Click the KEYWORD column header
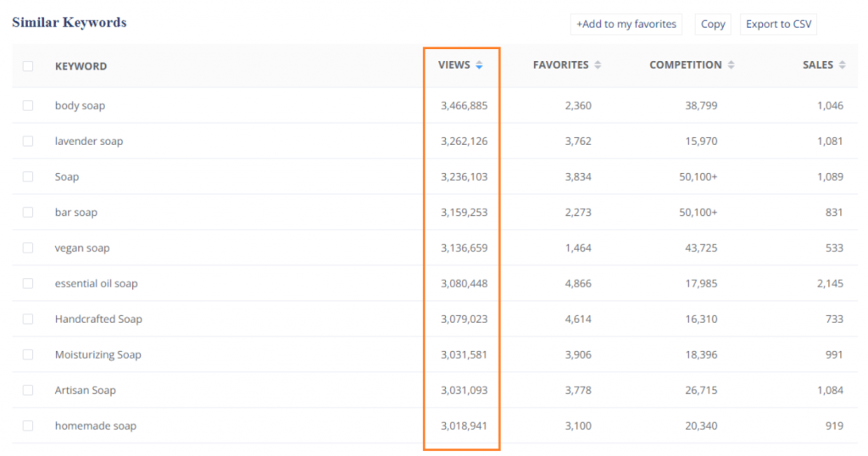Viewport: 868px width, 456px height. 81,66
